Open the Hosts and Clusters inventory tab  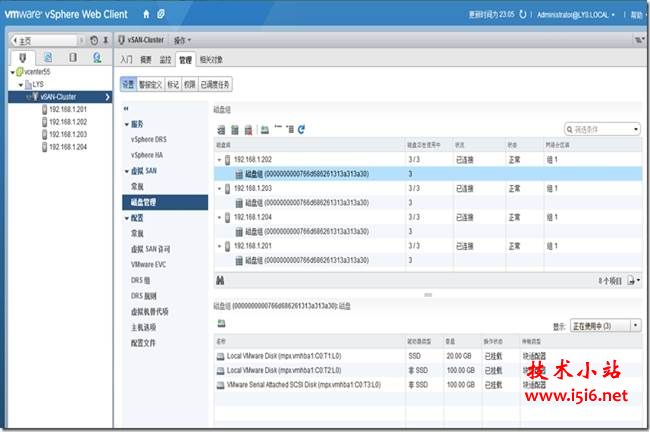coord(23,57)
